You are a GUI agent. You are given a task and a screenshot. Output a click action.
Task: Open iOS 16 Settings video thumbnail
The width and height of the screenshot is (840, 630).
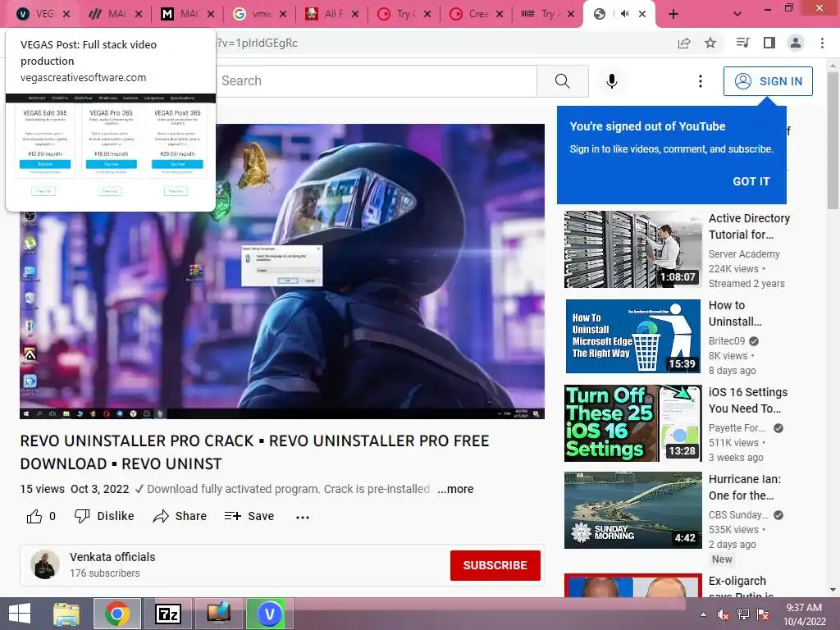click(x=632, y=423)
